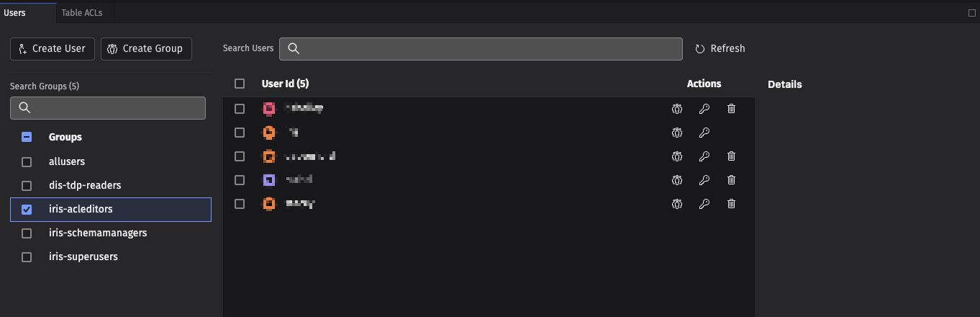
Task: Click the Create User button
Action: (52, 48)
